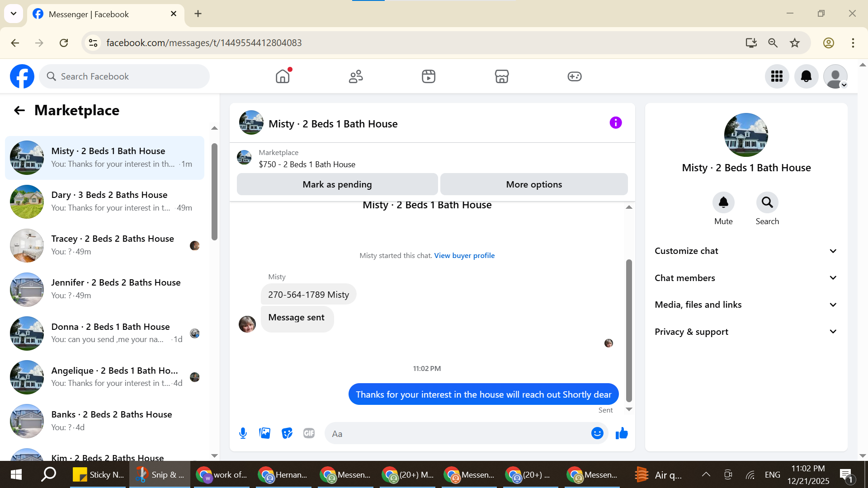Expand Media, files and links section
Viewport: 868px width, 488px height.
(746, 305)
